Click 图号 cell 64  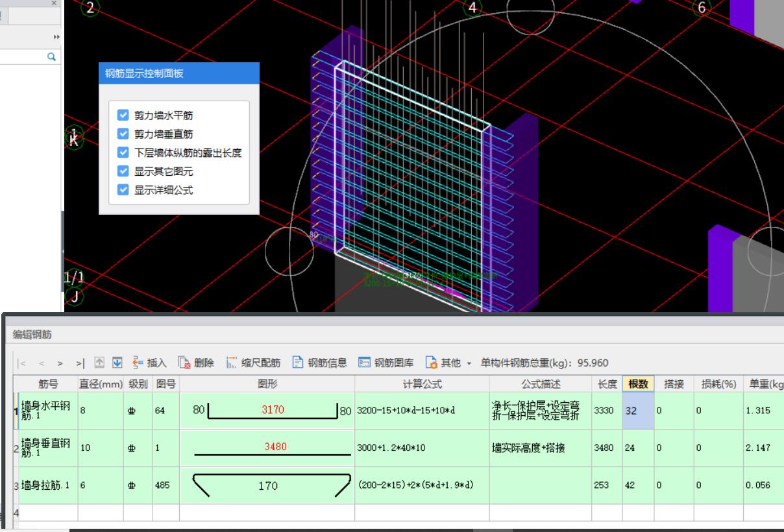click(x=165, y=410)
